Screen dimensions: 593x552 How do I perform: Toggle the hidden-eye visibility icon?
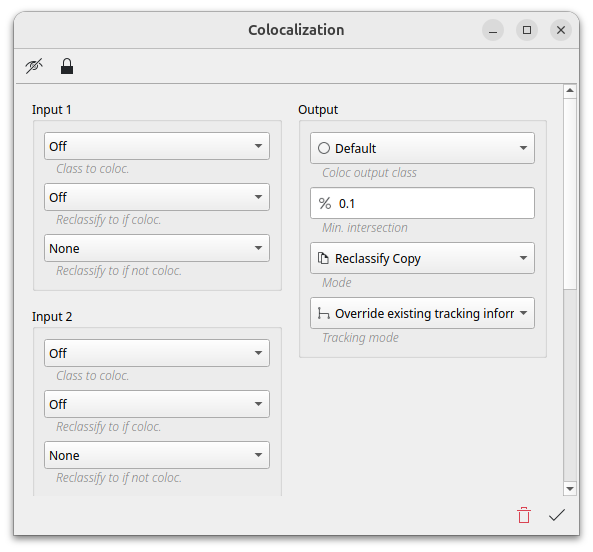(x=34, y=67)
